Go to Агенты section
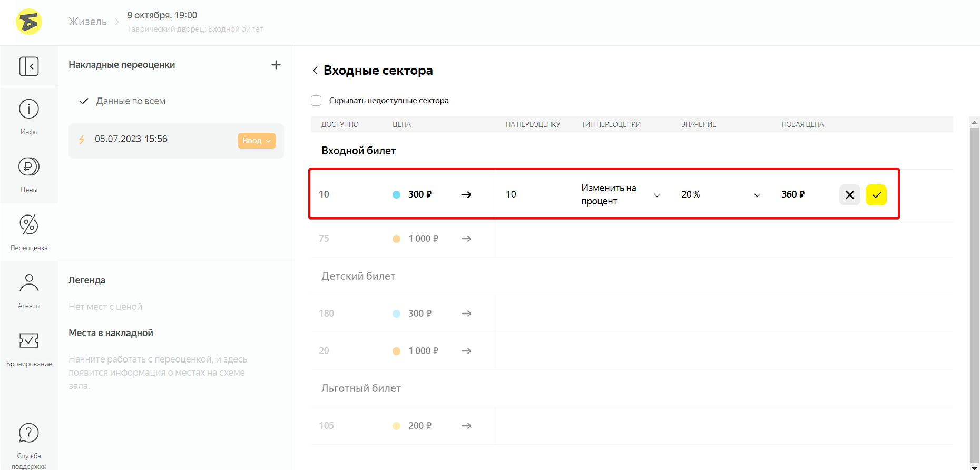The image size is (980, 470). 29,290
